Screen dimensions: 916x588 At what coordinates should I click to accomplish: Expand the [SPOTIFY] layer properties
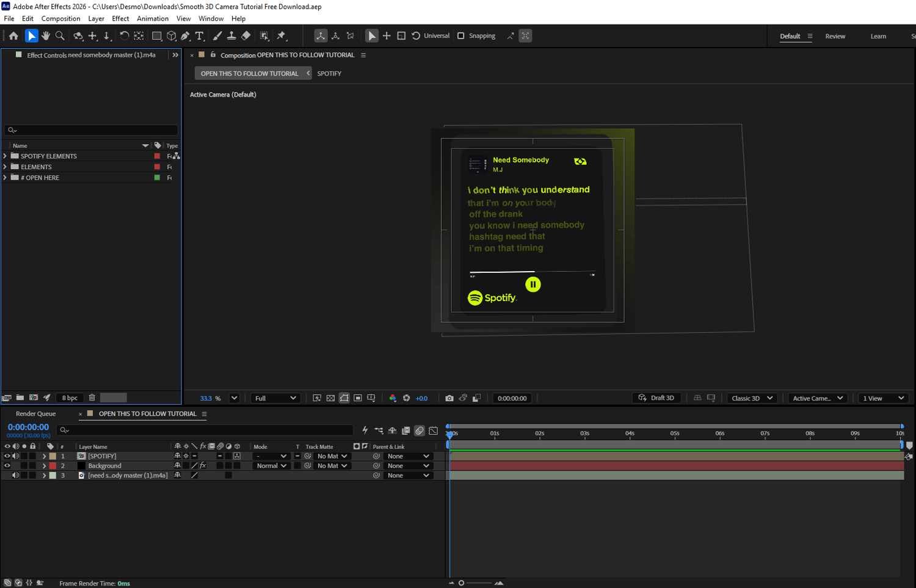tap(44, 456)
